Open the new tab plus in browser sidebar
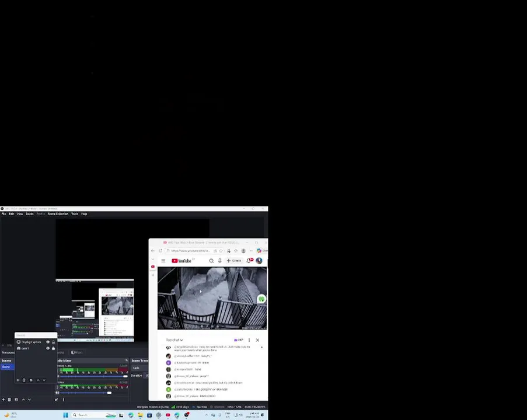Image resolution: width=527 pixels, height=420 pixels. (x=152, y=275)
